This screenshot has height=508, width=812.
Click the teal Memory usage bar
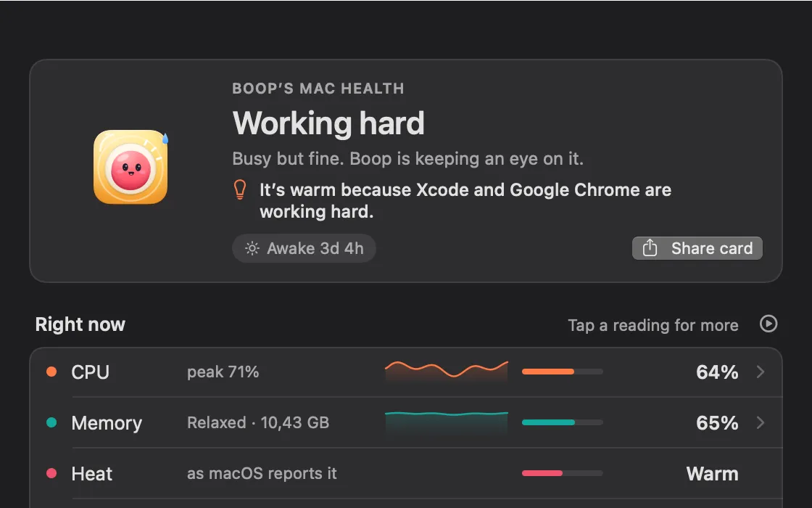click(563, 422)
